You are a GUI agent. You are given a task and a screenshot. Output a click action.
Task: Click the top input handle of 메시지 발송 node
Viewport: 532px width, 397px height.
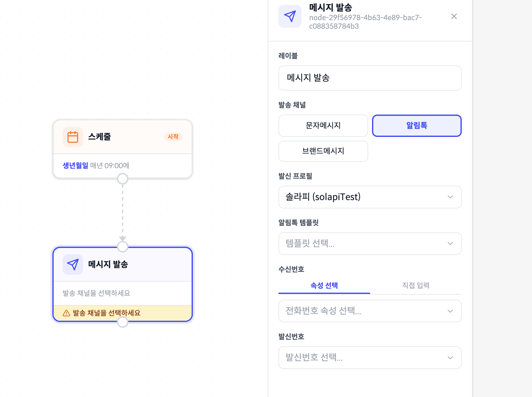123,246
